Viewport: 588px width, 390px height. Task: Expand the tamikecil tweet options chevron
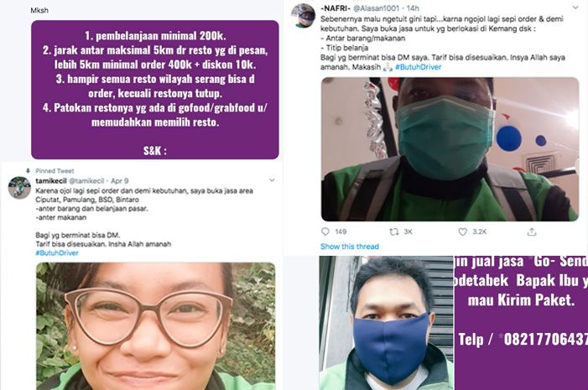click(272, 180)
